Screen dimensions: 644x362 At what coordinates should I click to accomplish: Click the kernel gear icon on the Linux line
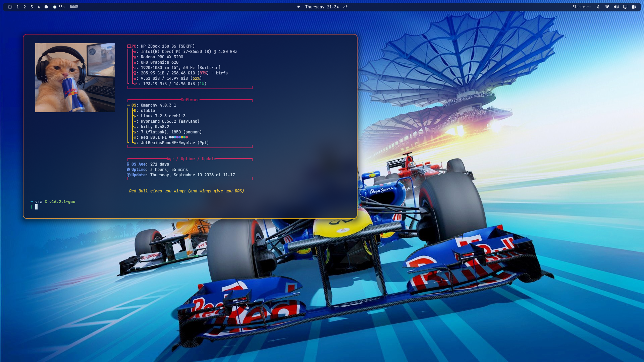point(135,116)
